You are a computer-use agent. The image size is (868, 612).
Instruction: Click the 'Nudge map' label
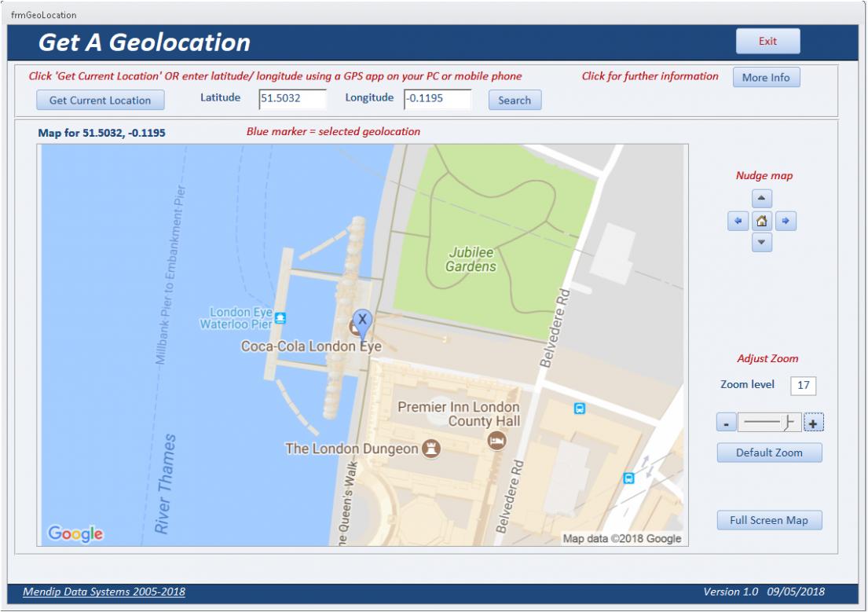(x=764, y=175)
